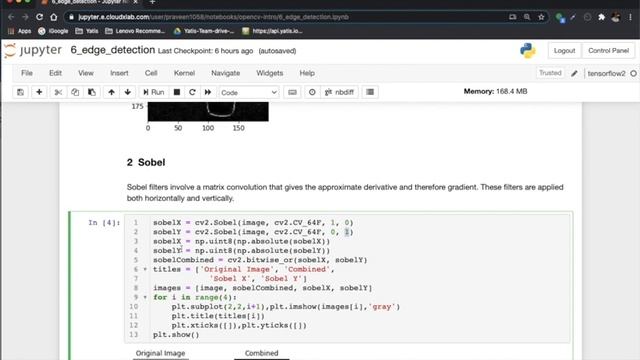Open the Edit menu
This screenshot has height=360, width=640.
pyautogui.click(x=56, y=73)
